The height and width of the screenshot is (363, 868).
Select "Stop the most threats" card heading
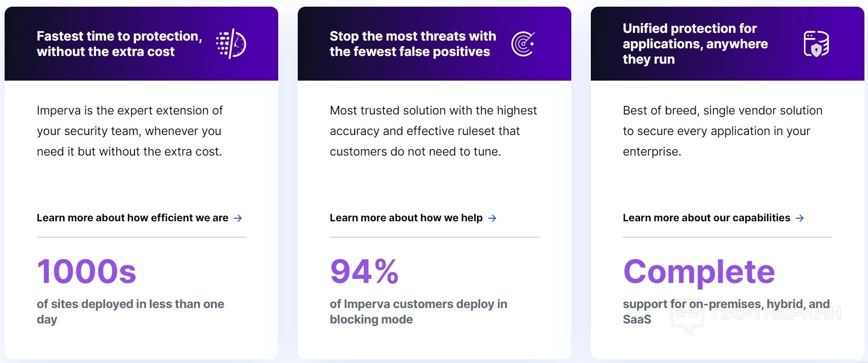pos(413,44)
